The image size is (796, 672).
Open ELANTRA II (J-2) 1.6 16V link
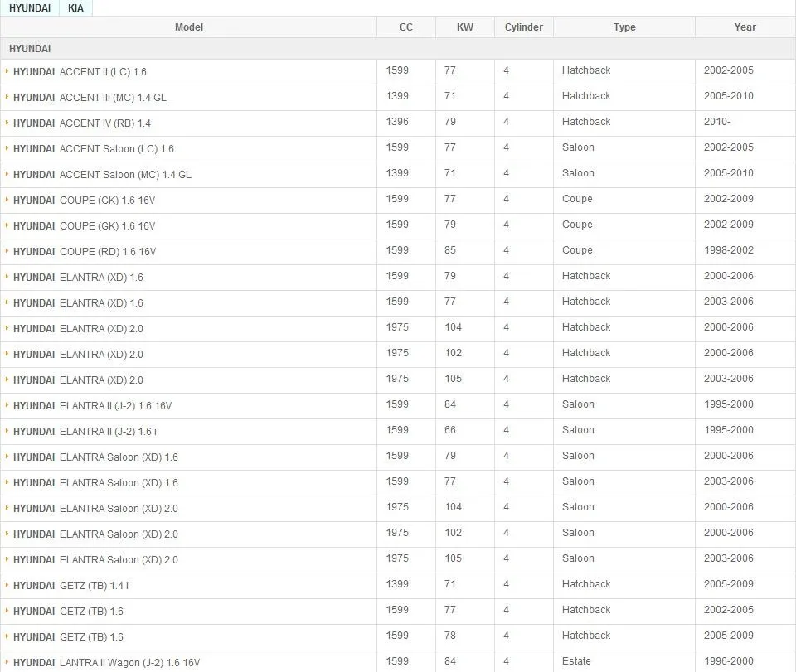92,406
